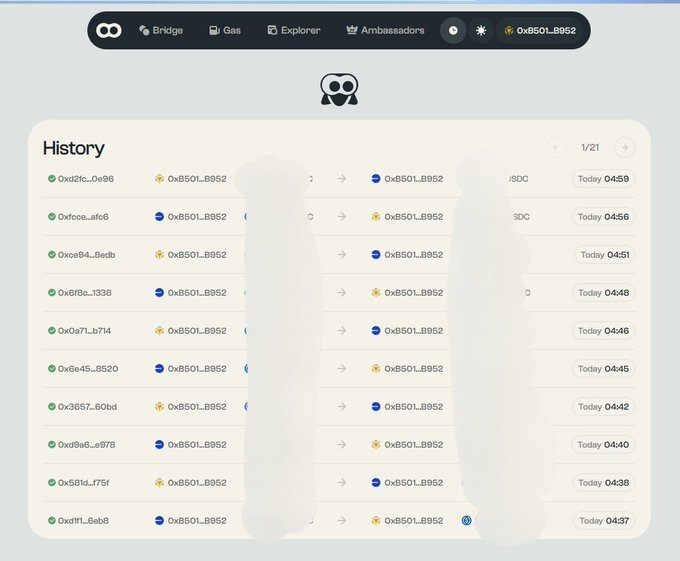
Task: Click the Today 04:40 timestamp
Action: (x=603, y=444)
